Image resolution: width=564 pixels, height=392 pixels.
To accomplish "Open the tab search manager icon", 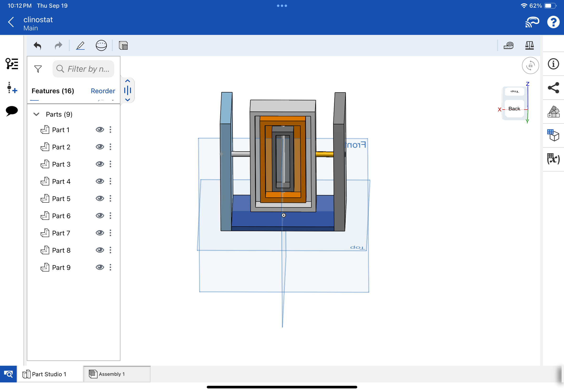I will [x=8, y=374].
